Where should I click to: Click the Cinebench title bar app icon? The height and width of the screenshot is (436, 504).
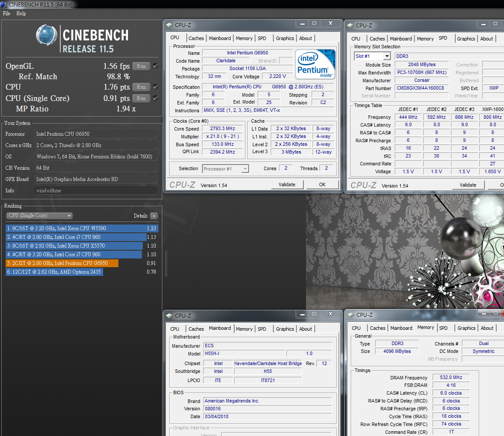pos(4,5)
